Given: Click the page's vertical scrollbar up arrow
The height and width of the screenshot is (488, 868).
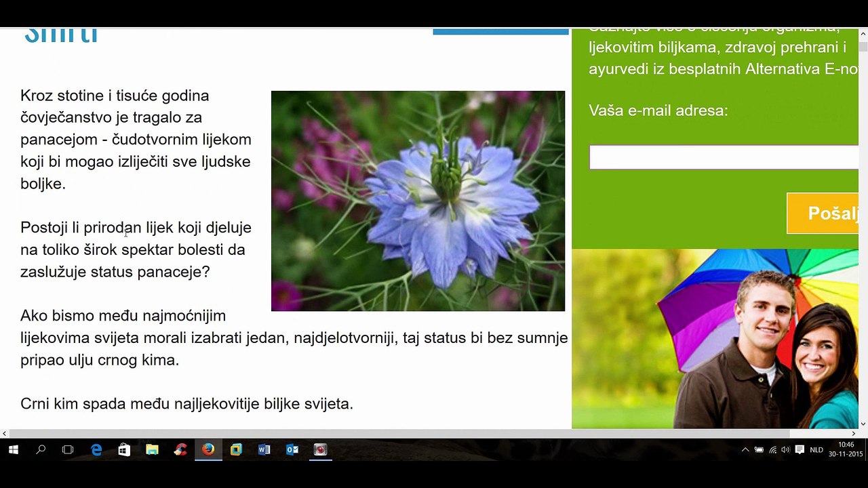Looking at the screenshot, I should click(x=863, y=33).
